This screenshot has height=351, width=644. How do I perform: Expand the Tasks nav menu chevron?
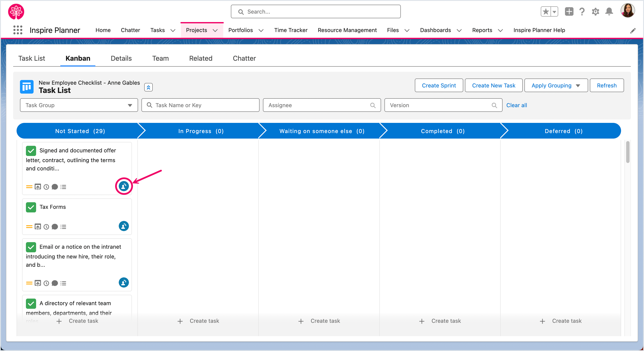click(x=173, y=31)
